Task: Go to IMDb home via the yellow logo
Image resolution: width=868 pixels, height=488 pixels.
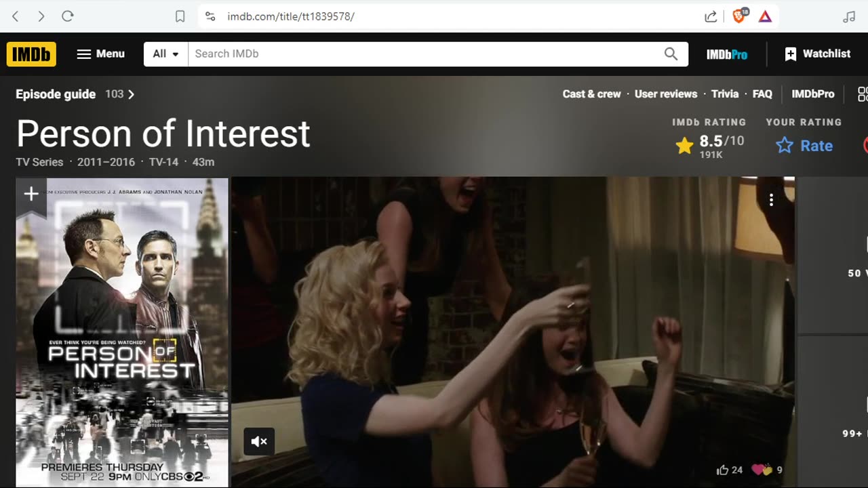Action: [x=31, y=54]
